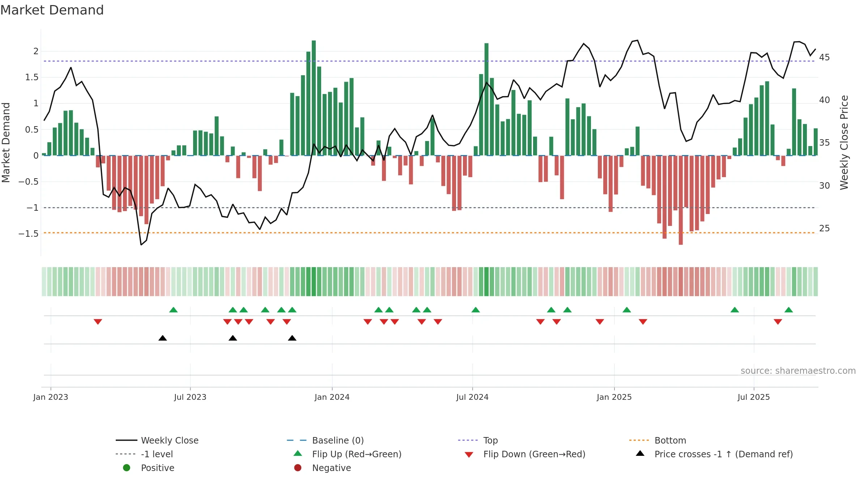
Task: Click the Jul 2025 axis label
Action: pos(754,397)
